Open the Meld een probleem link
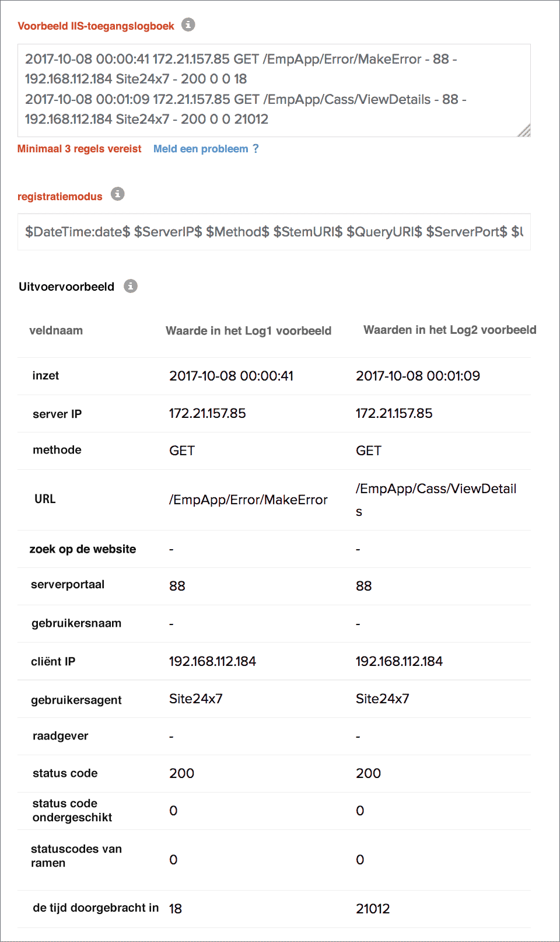The image size is (560, 942). click(201, 149)
